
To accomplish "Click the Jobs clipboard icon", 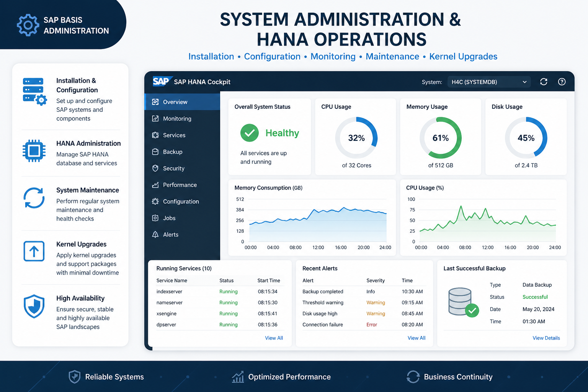I will [155, 218].
